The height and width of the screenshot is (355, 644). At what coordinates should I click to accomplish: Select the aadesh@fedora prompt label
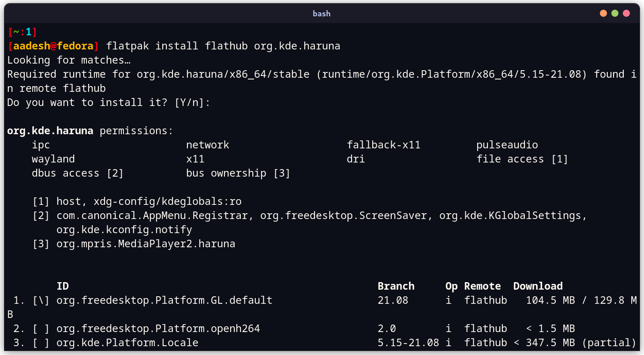pos(54,45)
